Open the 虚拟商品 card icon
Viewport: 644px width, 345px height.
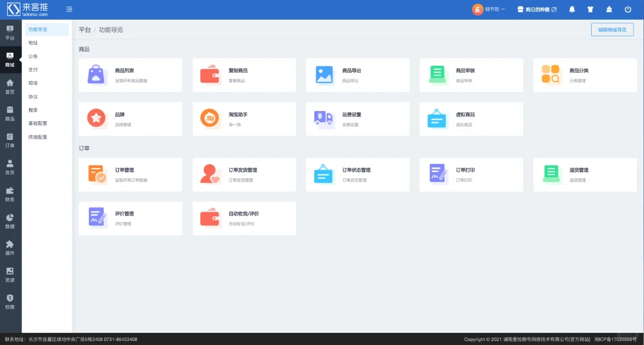click(x=437, y=118)
